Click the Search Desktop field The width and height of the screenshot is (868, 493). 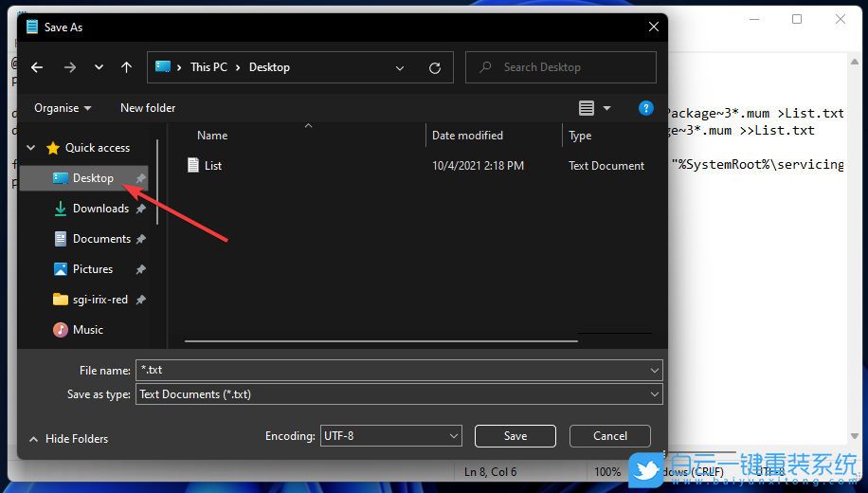pyautogui.click(x=561, y=67)
